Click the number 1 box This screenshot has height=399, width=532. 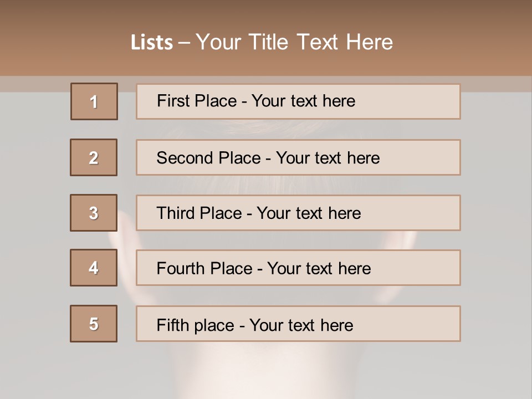(94, 101)
